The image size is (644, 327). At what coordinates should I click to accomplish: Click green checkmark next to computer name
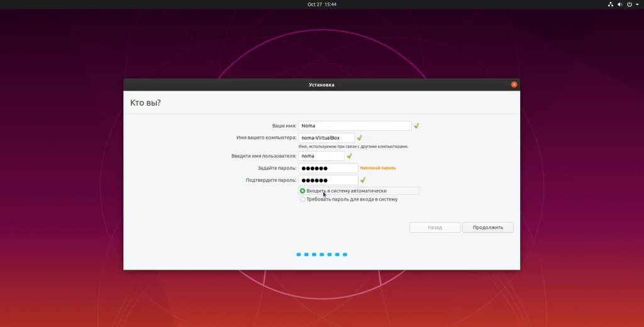[x=359, y=138]
